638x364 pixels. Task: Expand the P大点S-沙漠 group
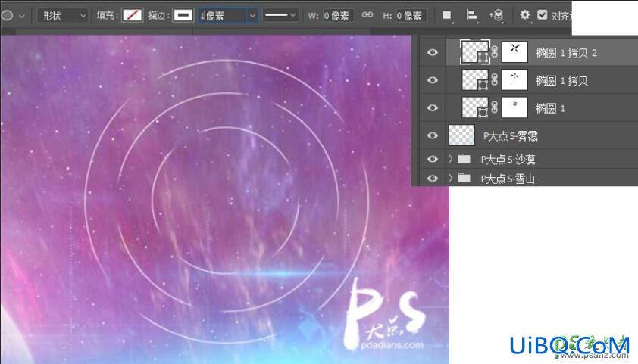click(450, 158)
